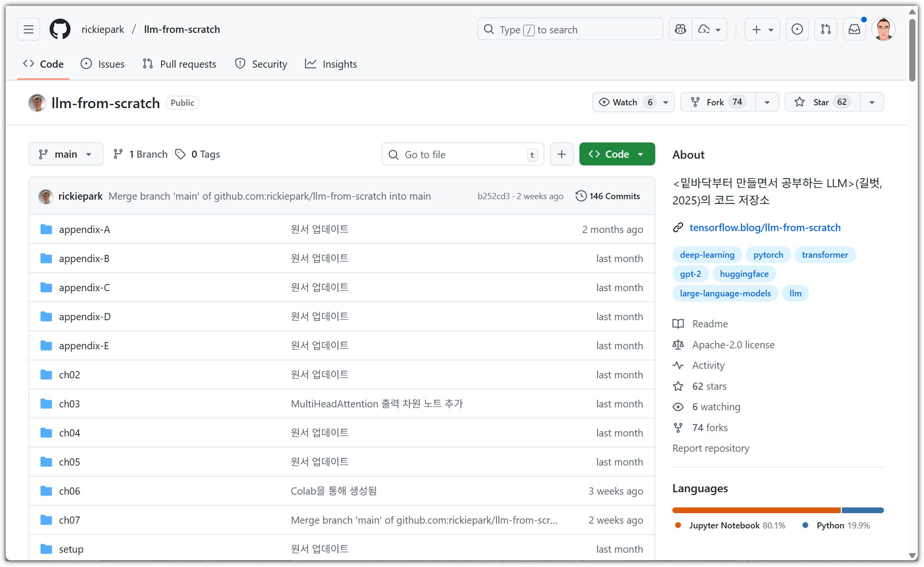Click the pytorch topic tag
This screenshot has height=567, width=924.
tap(768, 255)
